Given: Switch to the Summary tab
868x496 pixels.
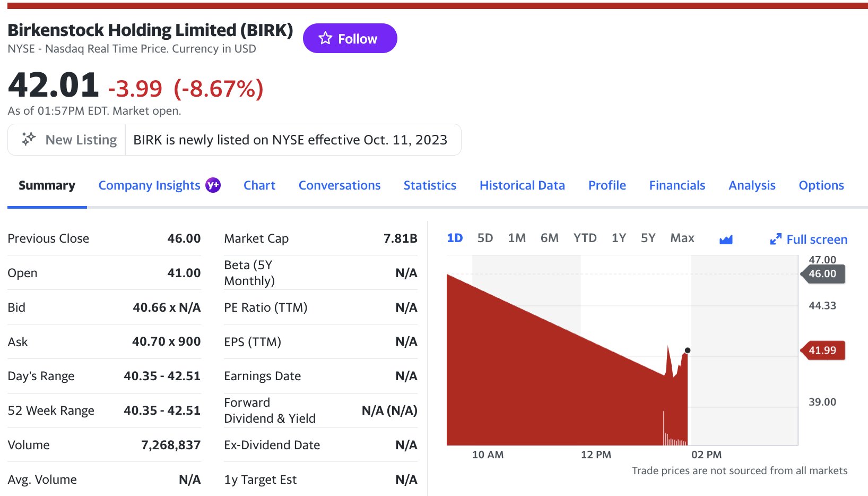Looking at the screenshot, I should coord(47,185).
